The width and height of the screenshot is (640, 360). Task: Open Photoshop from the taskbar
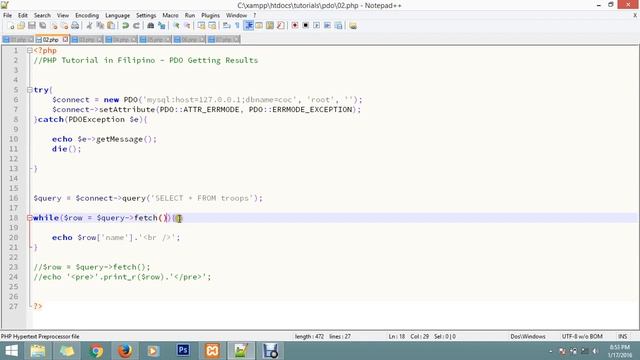183,350
